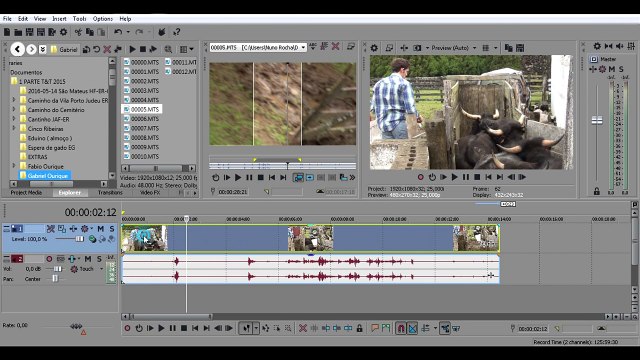Click the Insert Region icon in timeline toolbar

[386, 328]
